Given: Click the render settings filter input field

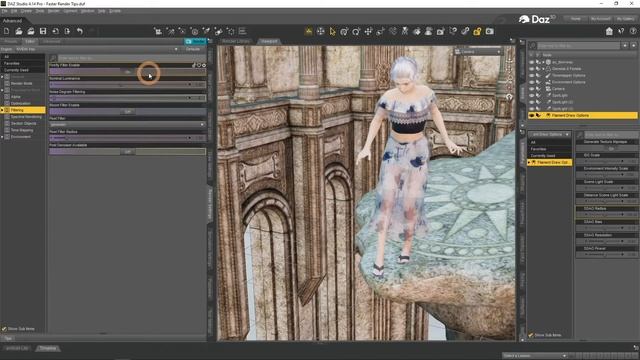Looking at the screenshot, I should [132, 58].
